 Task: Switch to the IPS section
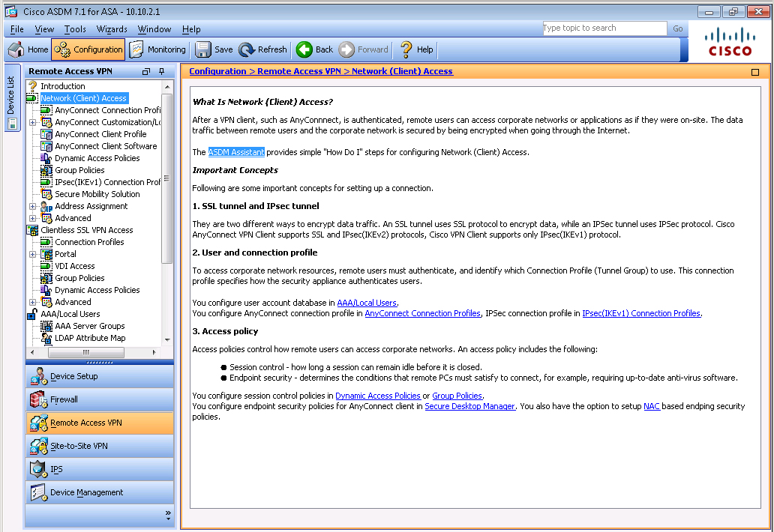click(x=56, y=469)
